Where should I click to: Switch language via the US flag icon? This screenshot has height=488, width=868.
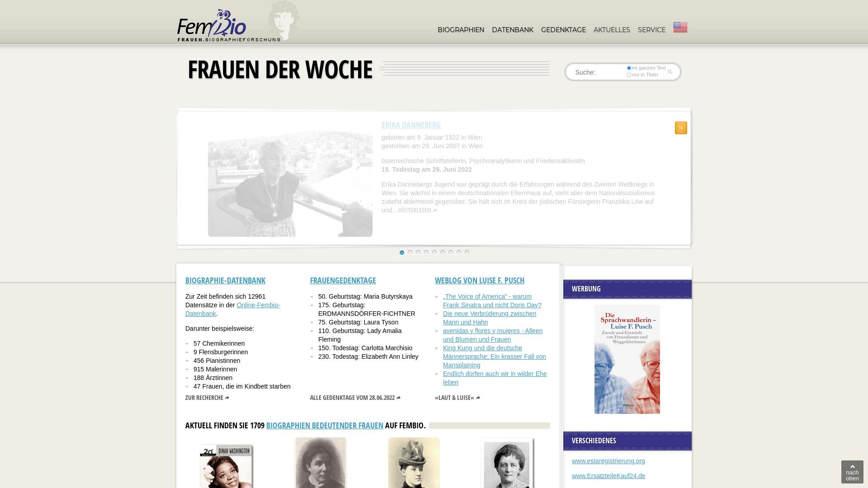tap(680, 27)
